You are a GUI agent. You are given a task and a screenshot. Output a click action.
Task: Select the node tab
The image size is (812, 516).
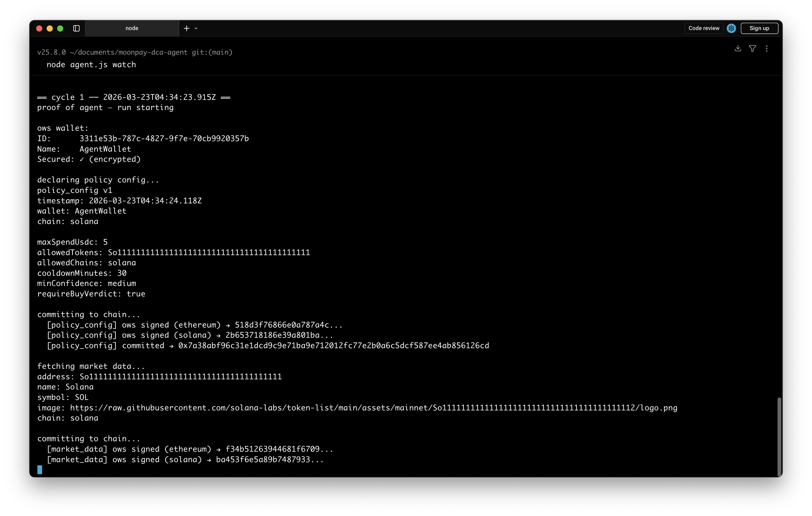pos(132,28)
